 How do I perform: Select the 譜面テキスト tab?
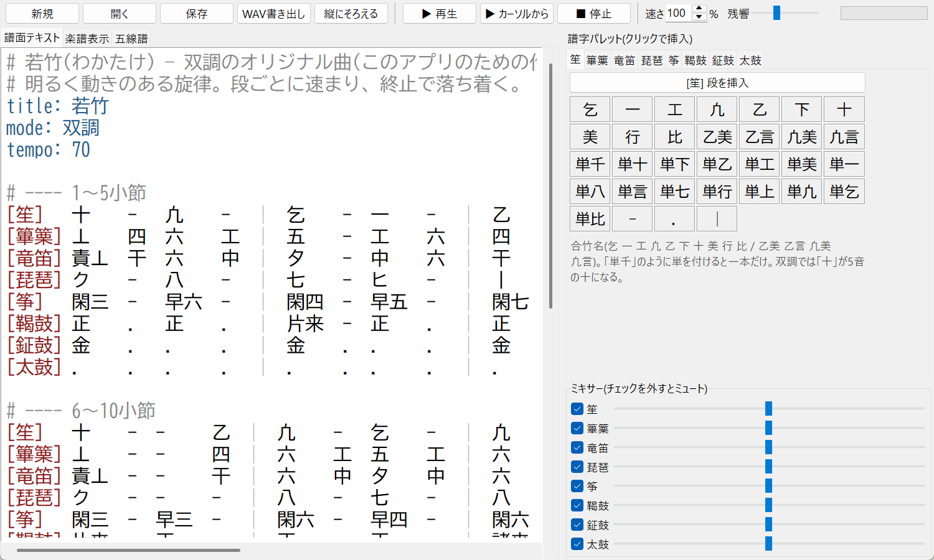[x=32, y=38]
